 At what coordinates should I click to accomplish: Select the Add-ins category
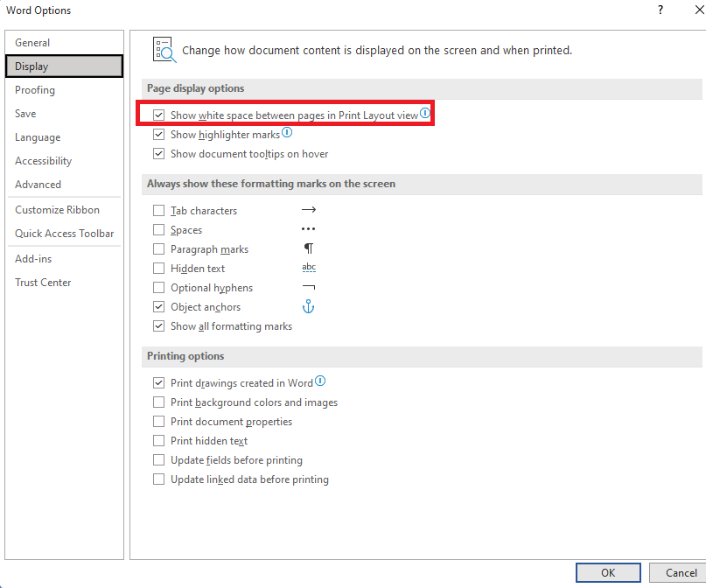(x=65, y=259)
